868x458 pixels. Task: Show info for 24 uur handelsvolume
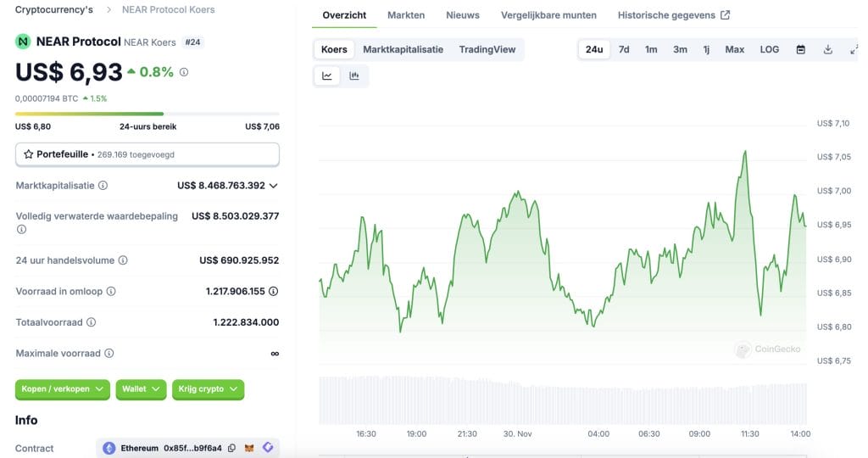pyautogui.click(x=123, y=260)
